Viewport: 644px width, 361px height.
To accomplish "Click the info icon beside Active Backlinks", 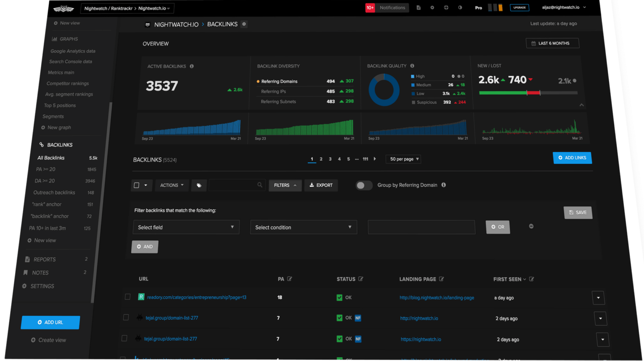I will pyautogui.click(x=192, y=66).
